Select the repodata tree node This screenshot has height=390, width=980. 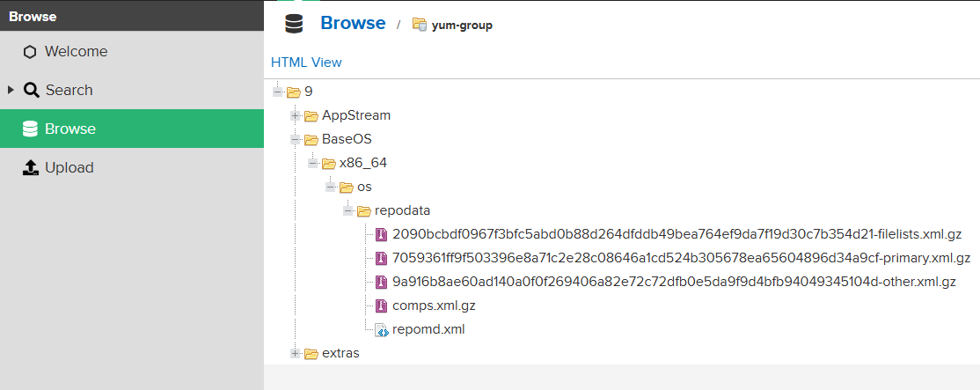[403, 210]
